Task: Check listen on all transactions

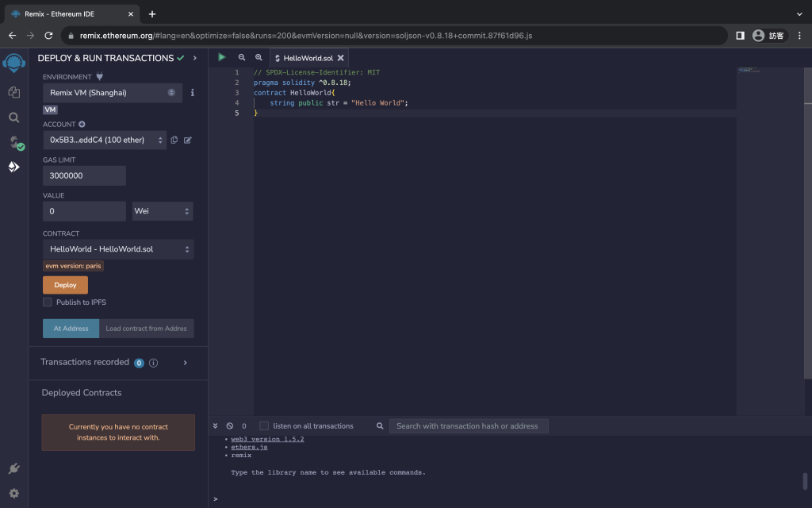Action: 264,426
